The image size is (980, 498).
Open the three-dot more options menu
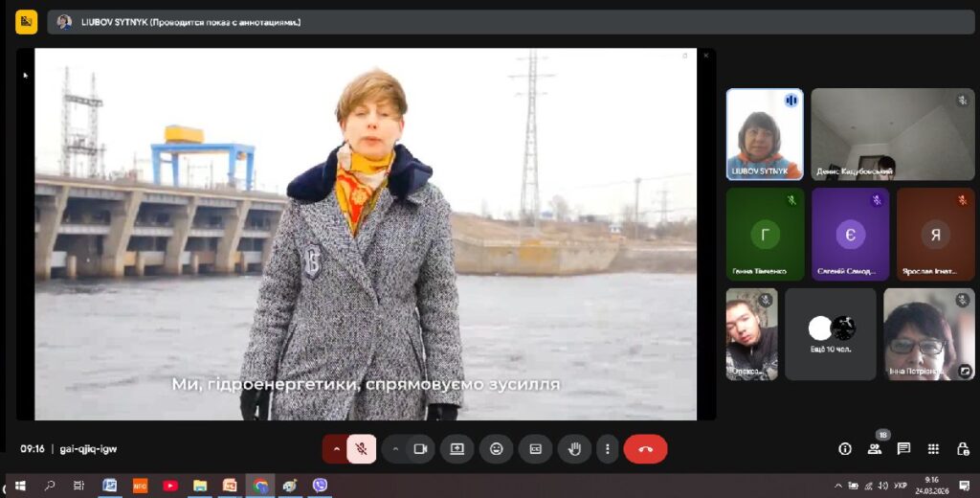(x=608, y=448)
